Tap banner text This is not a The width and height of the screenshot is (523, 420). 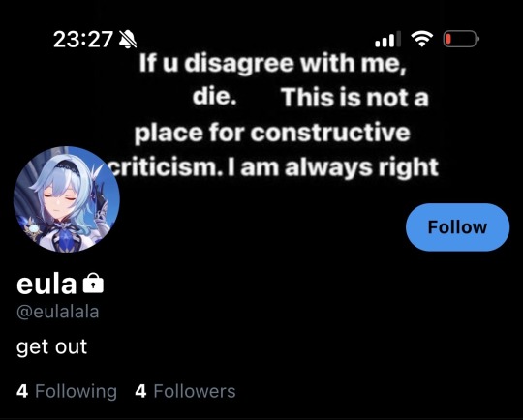coord(355,98)
